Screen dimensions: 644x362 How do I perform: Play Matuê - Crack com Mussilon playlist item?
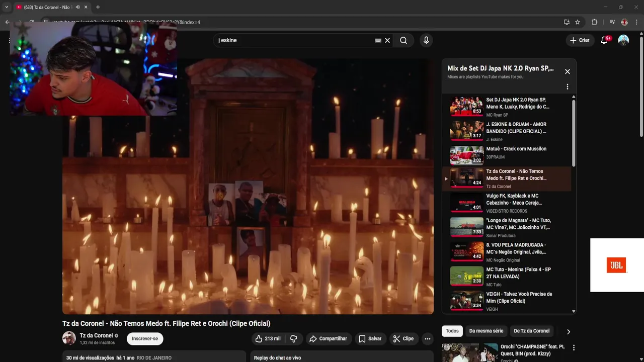click(507, 155)
